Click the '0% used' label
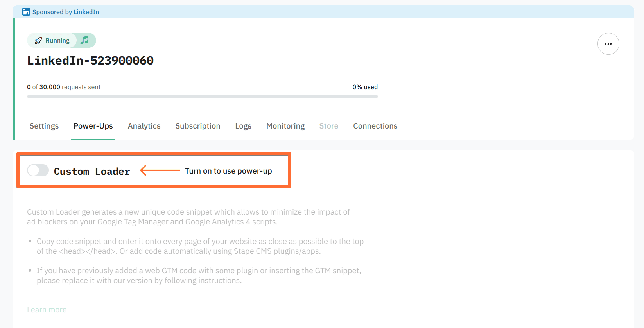Image resolution: width=644 pixels, height=328 pixels. [x=365, y=87]
